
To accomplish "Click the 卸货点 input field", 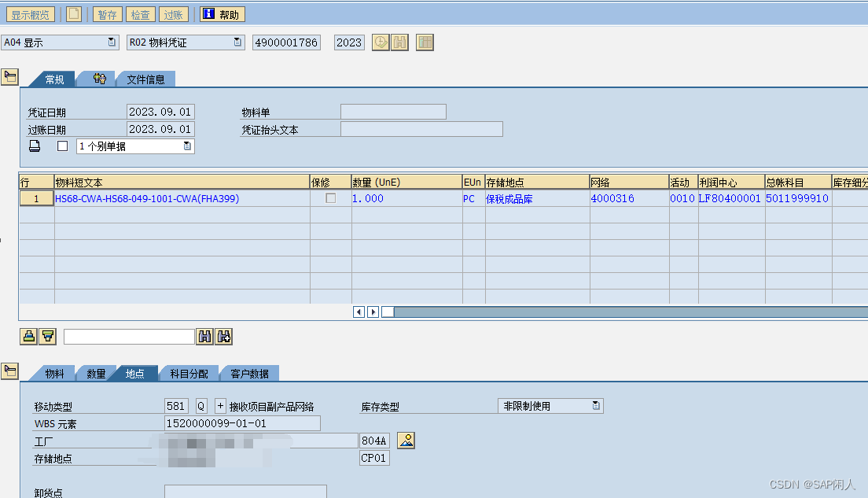I will [245, 492].
